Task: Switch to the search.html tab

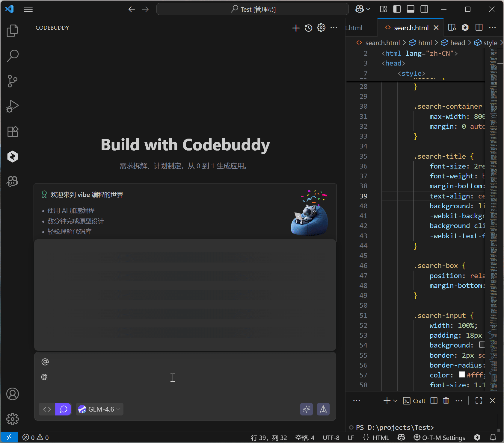Action: (x=411, y=28)
